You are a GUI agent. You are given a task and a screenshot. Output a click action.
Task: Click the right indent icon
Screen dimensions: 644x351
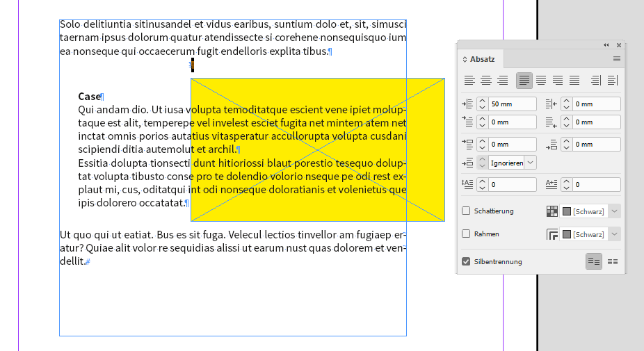point(552,104)
